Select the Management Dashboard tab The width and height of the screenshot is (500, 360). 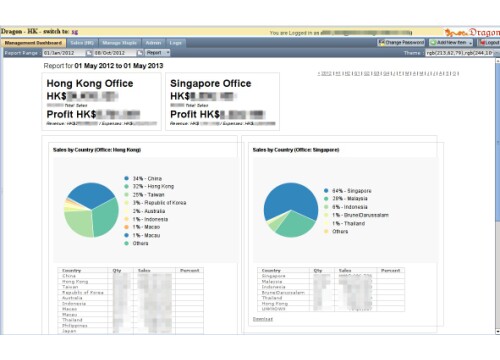click(33, 43)
